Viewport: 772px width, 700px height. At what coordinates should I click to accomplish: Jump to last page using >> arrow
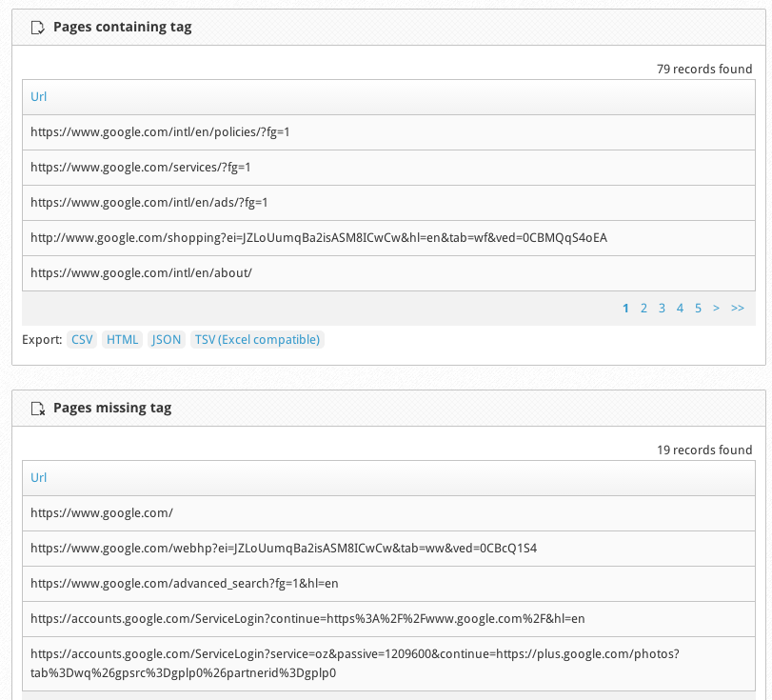[738, 309]
